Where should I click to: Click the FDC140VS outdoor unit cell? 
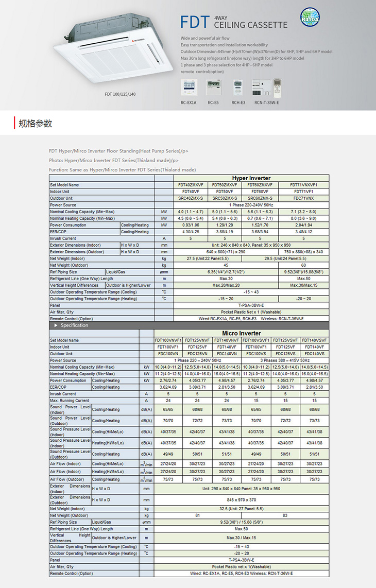tap(315, 354)
